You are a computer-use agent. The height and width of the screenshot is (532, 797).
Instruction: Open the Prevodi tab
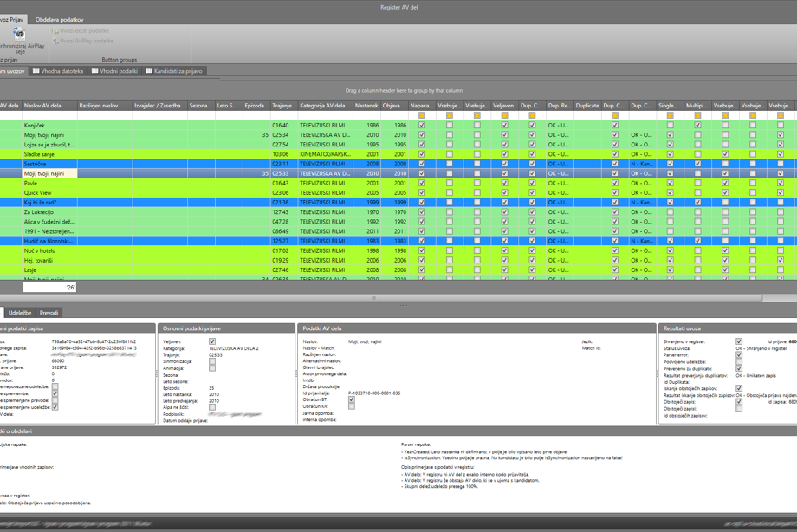[x=49, y=313]
